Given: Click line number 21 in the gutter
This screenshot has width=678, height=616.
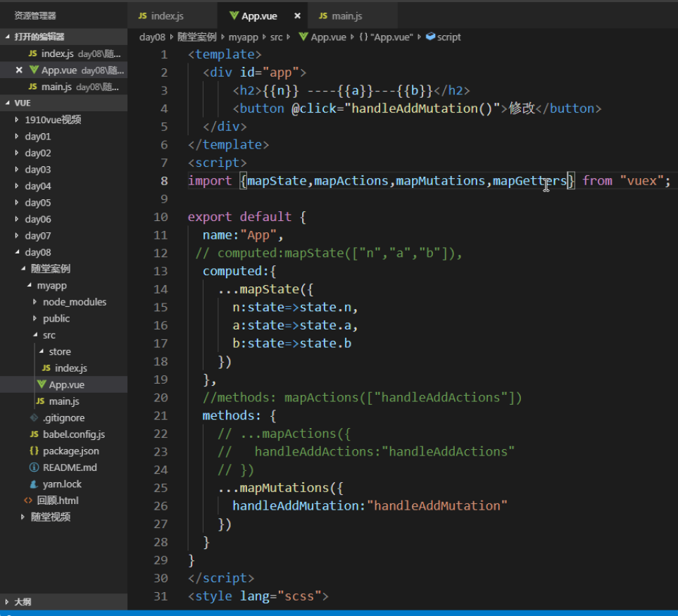Looking at the screenshot, I should point(161,416).
